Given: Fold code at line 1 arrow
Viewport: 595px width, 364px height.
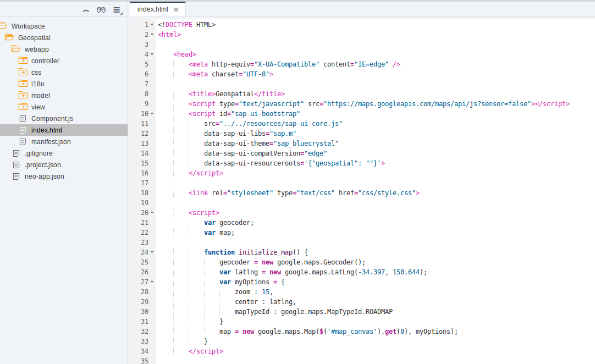Looking at the screenshot, I should 152,25.
